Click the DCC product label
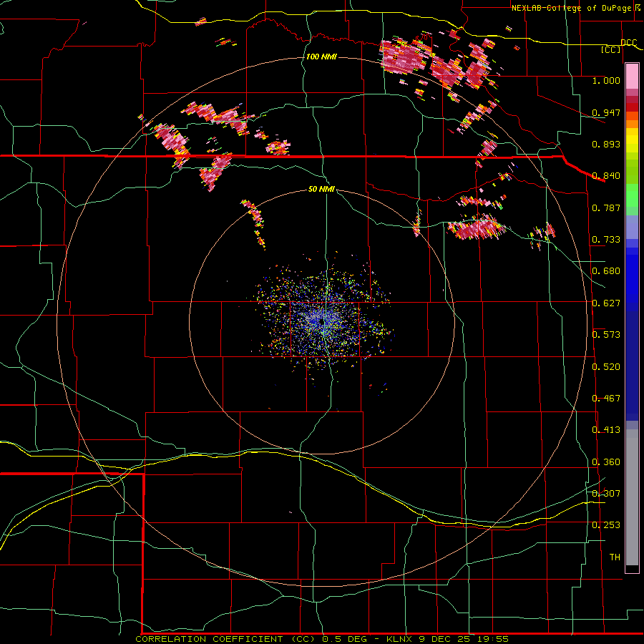This screenshot has height=644, width=644. point(628,43)
